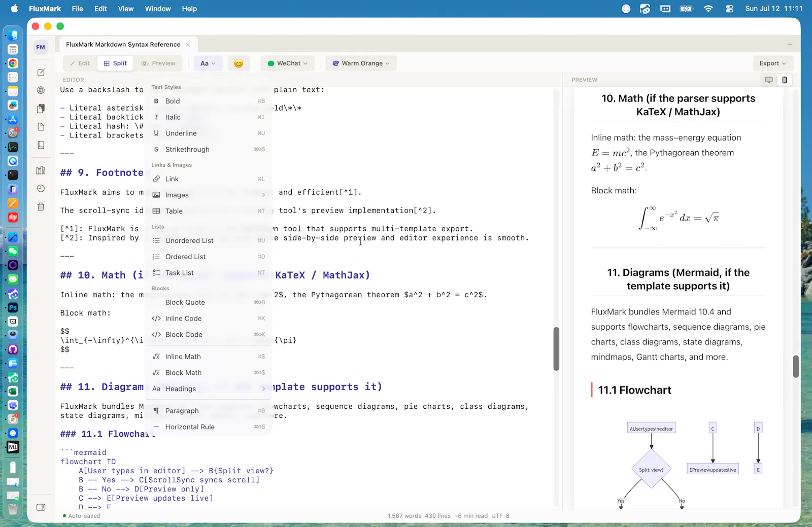Open the Wi-Fi menu bar icon
Viewport: 812px width, 527px height.
(708, 9)
